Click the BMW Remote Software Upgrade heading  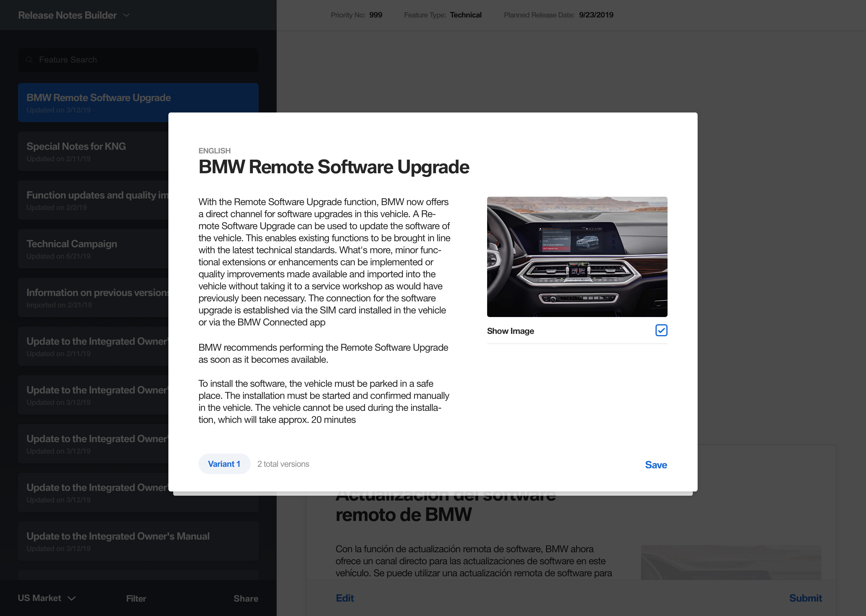coord(334,167)
